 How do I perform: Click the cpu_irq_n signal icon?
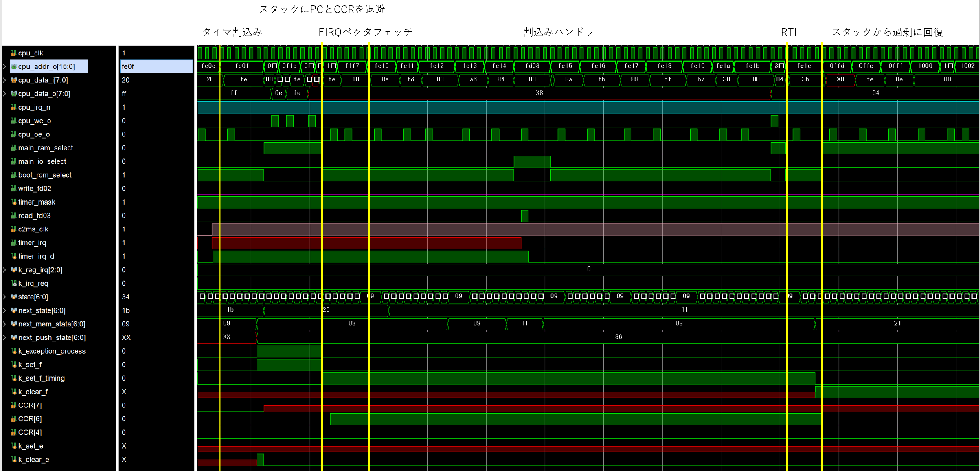[x=14, y=107]
